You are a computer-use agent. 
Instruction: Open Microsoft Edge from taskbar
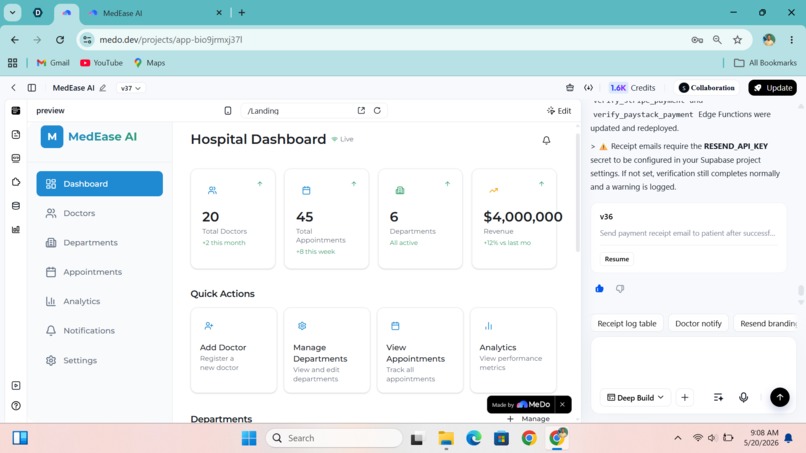[x=473, y=438]
